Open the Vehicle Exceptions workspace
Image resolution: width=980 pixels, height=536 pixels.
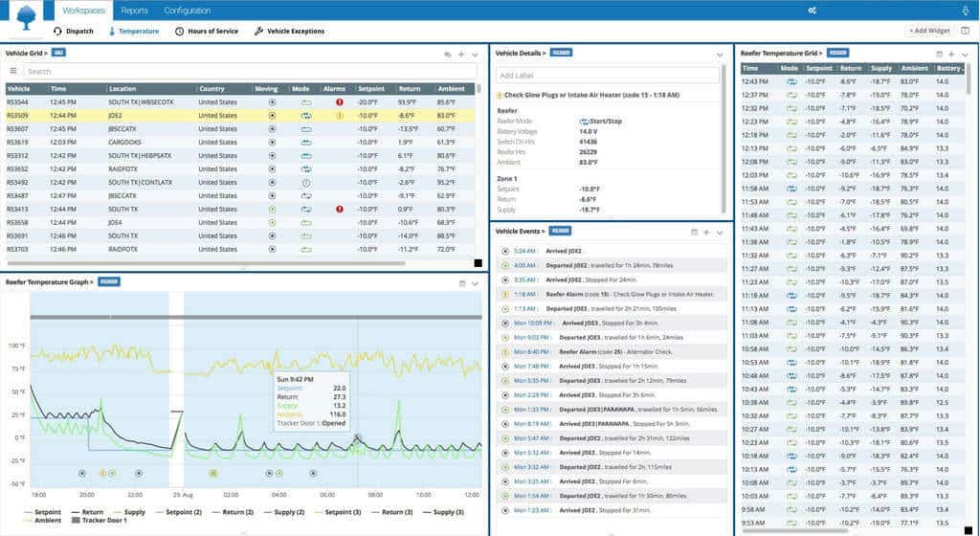tap(289, 32)
